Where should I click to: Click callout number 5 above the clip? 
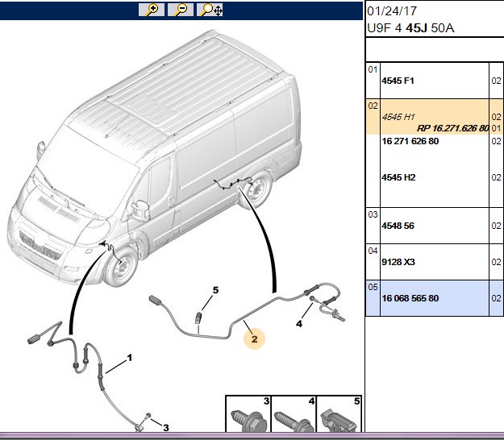(215, 290)
